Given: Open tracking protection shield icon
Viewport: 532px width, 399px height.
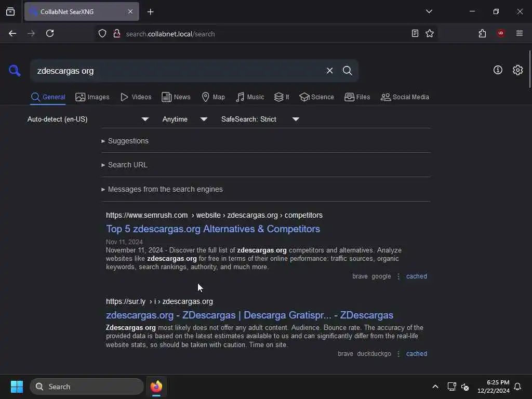Looking at the screenshot, I should pyautogui.click(x=102, y=34).
